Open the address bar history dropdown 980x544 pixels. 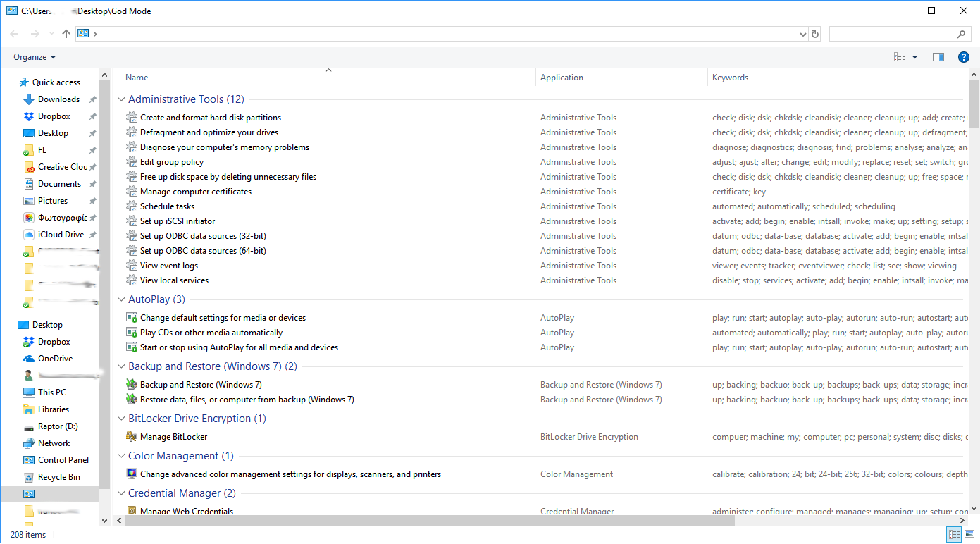click(803, 34)
